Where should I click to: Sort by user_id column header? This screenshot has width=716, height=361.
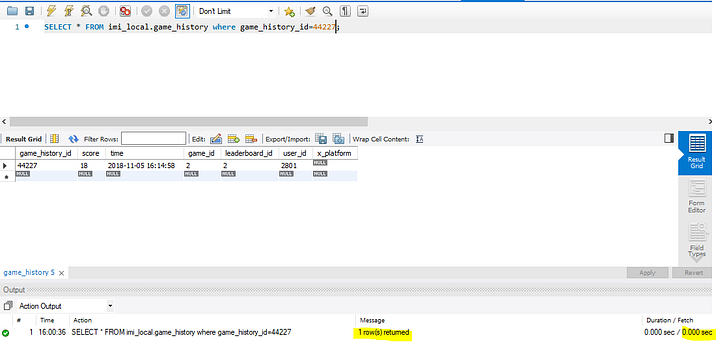pyautogui.click(x=295, y=153)
